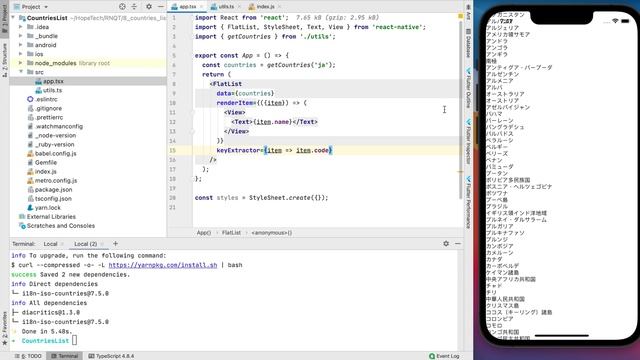Expand the _bundle folder

(x=20, y=36)
